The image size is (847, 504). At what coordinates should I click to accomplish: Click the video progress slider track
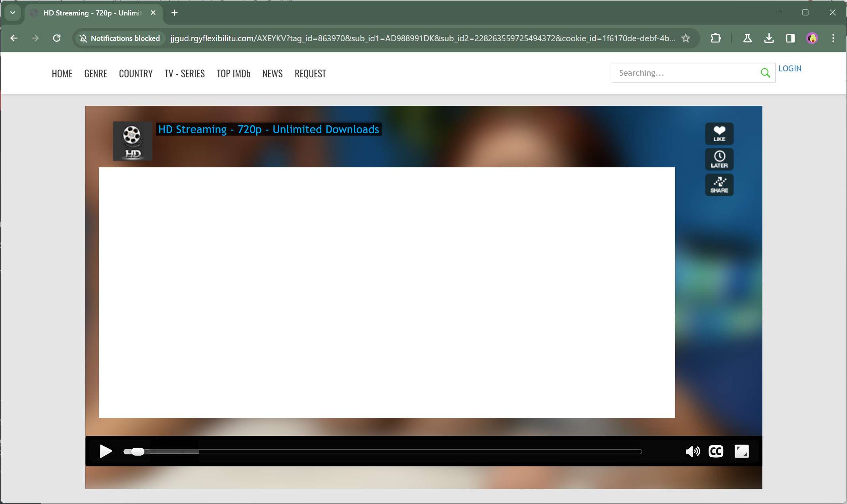click(x=397, y=452)
